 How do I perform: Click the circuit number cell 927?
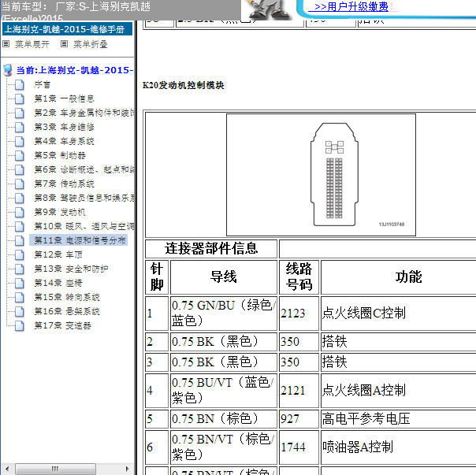[299, 419]
